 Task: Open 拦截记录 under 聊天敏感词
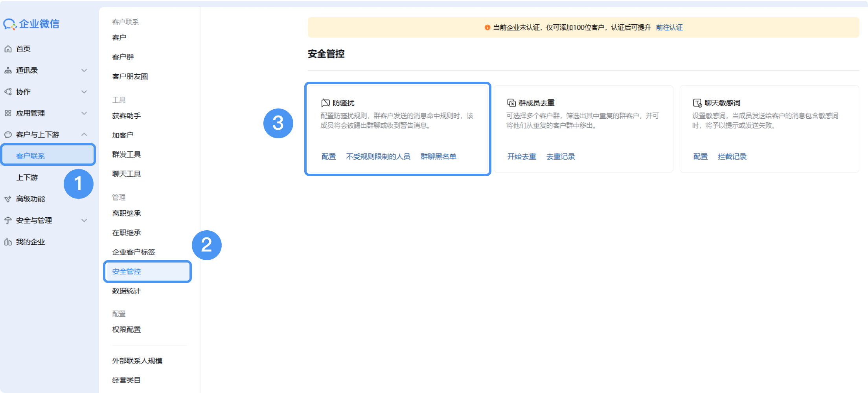click(732, 157)
